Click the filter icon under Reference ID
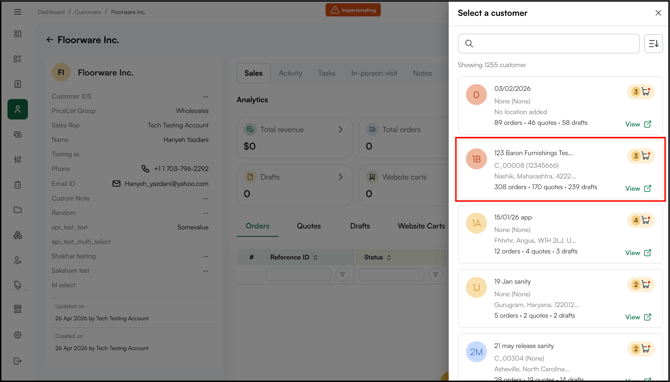This screenshot has width=670, height=382. coord(342,274)
